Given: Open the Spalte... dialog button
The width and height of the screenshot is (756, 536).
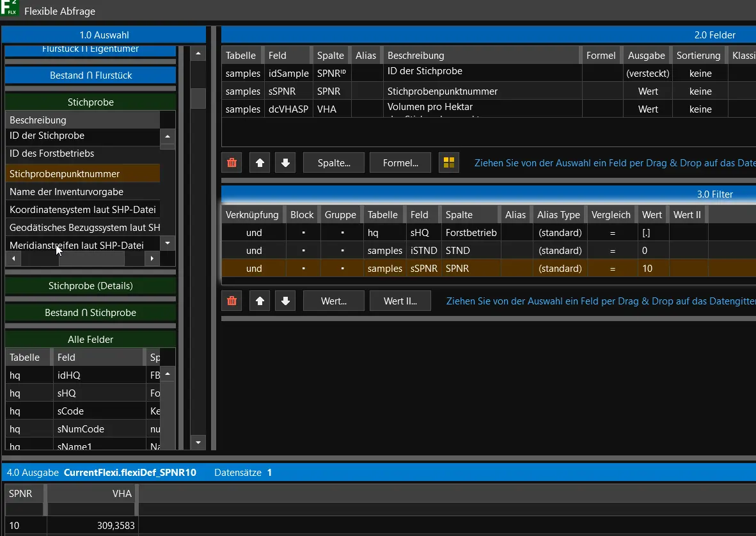Looking at the screenshot, I should (x=334, y=162).
